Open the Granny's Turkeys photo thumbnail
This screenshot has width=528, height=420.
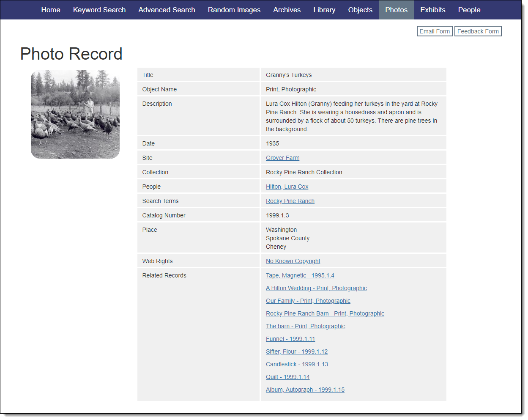click(x=75, y=114)
